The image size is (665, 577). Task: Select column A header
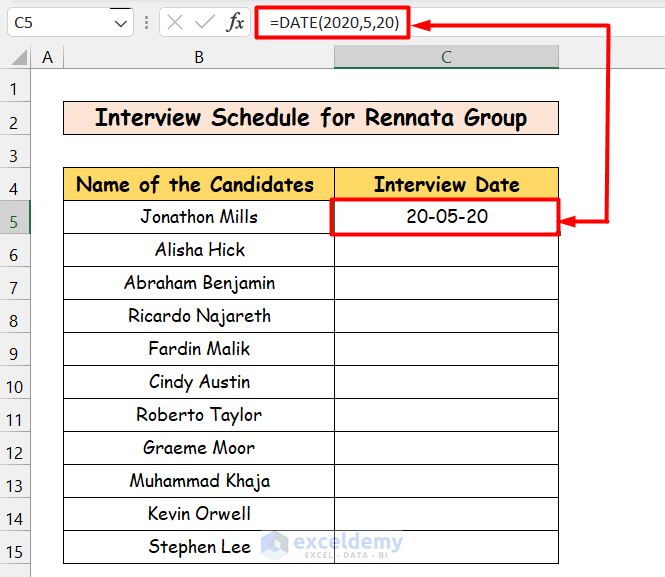coord(47,58)
